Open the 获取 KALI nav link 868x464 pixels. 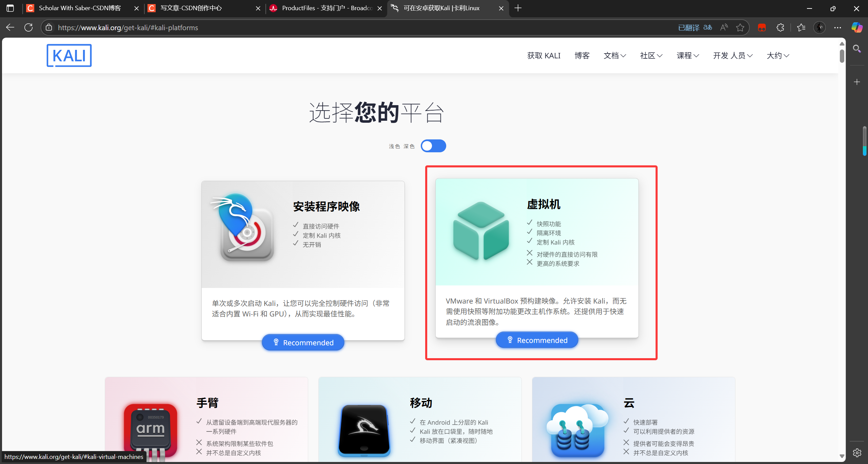[x=544, y=56]
